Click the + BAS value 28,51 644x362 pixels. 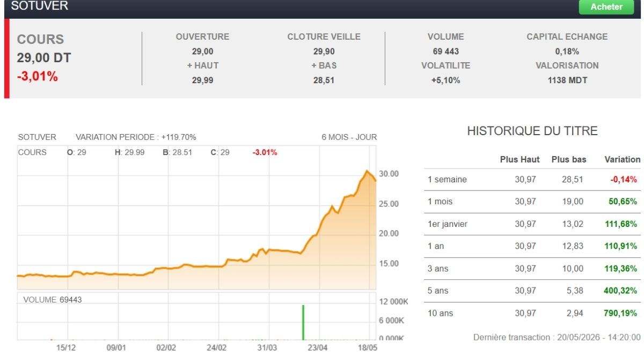pos(324,80)
